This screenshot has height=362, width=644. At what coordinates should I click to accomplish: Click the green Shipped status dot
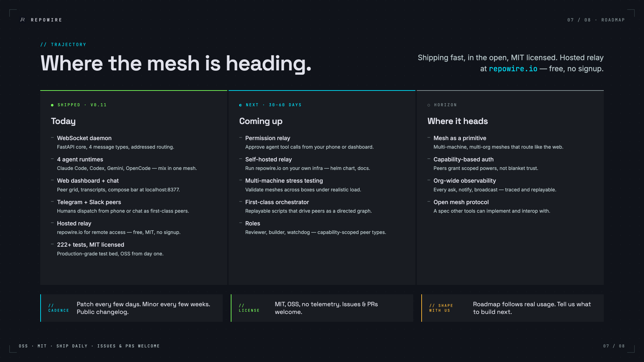52,105
